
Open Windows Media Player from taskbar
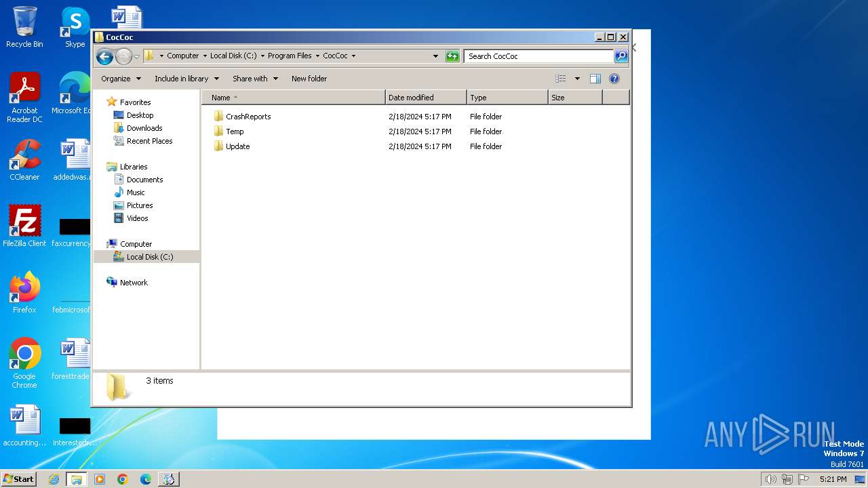click(100, 479)
